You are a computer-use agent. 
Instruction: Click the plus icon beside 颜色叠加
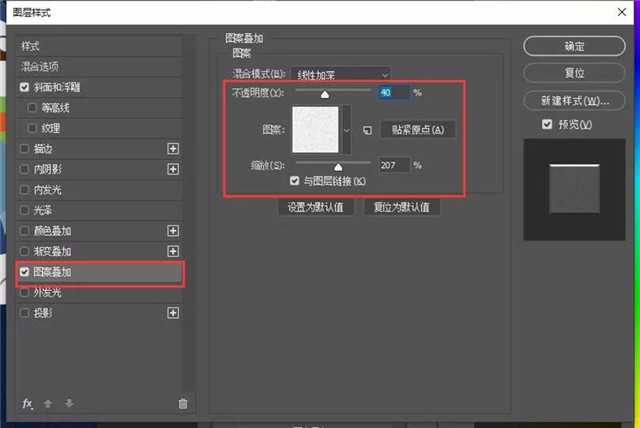tap(173, 230)
